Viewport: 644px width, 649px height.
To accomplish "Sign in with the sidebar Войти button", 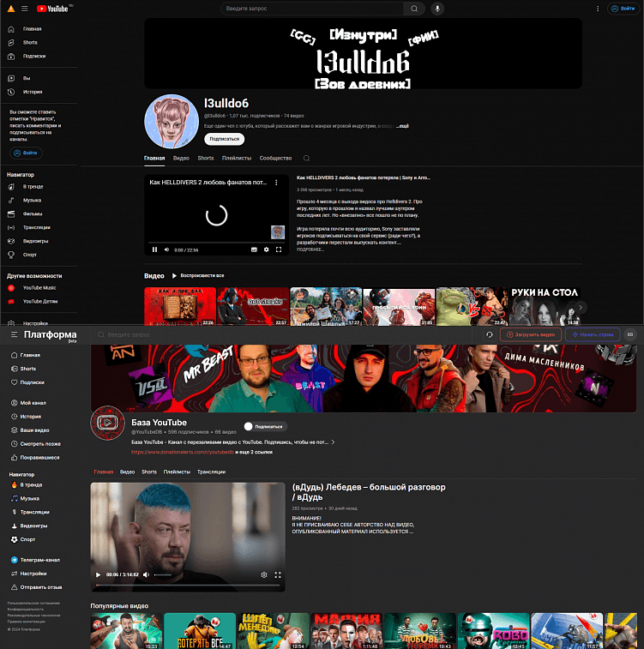I will coord(26,153).
